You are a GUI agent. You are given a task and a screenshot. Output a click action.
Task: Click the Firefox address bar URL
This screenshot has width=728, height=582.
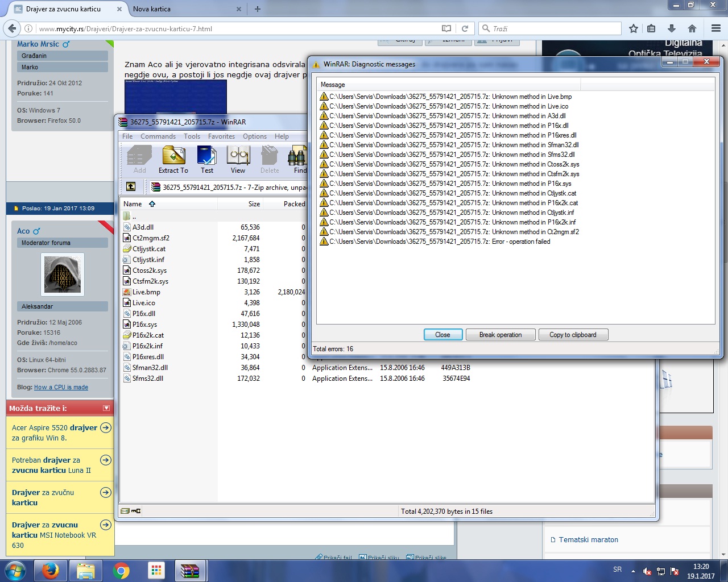point(125,28)
